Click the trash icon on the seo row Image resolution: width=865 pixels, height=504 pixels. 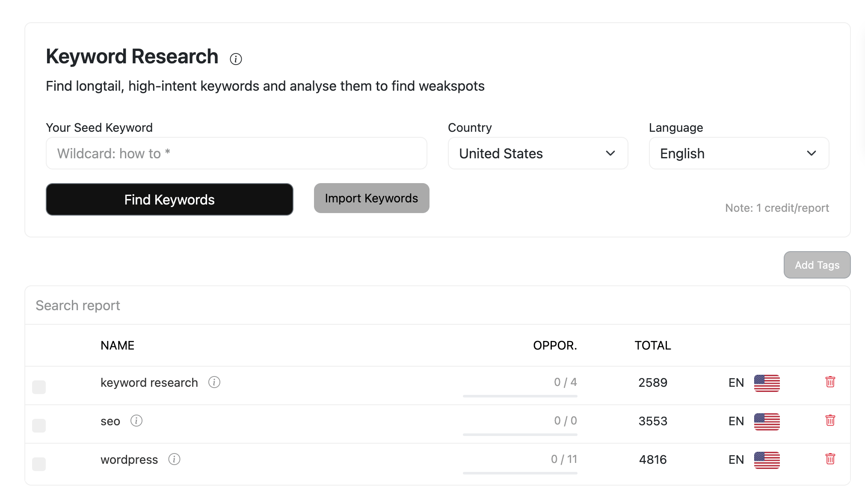click(x=829, y=421)
